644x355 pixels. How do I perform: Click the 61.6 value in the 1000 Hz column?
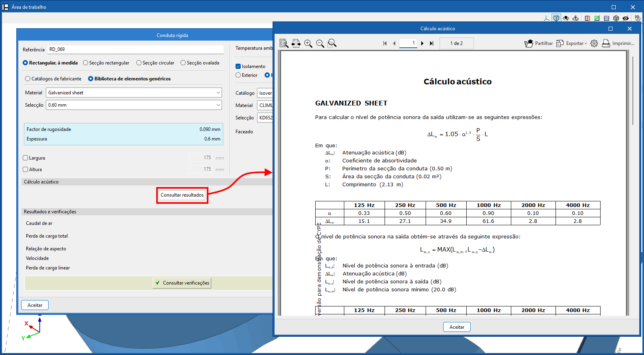(489, 221)
